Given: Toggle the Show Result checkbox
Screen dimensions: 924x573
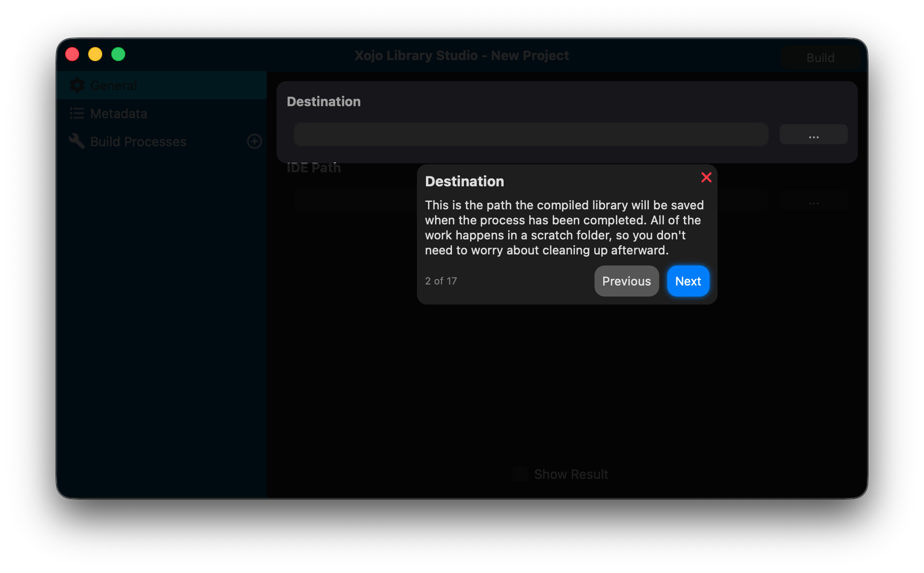Looking at the screenshot, I should tap(520, 474).
